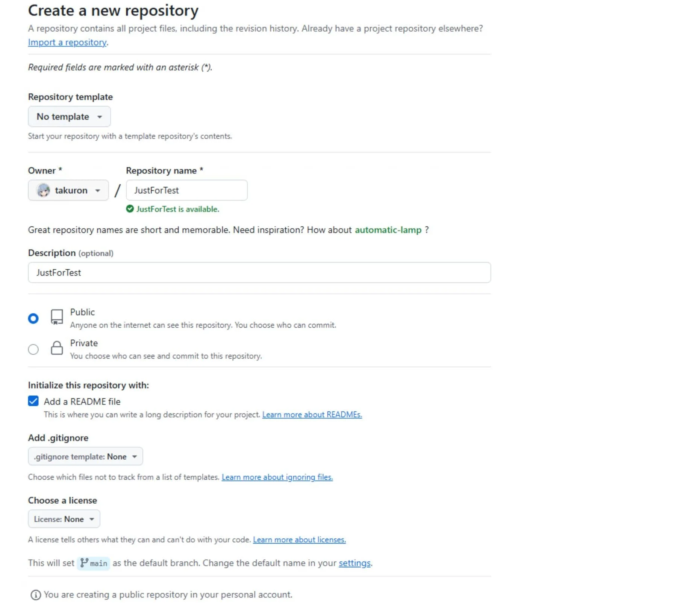Click the private repository lock icon
This screenshot has height=603, width=700.
point(57,348)
